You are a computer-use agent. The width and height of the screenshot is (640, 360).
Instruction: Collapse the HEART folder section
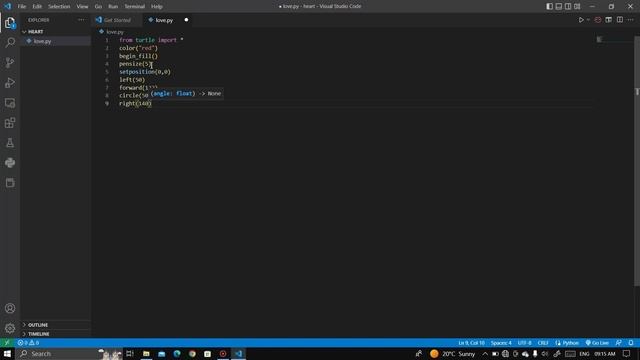(56, 31)
